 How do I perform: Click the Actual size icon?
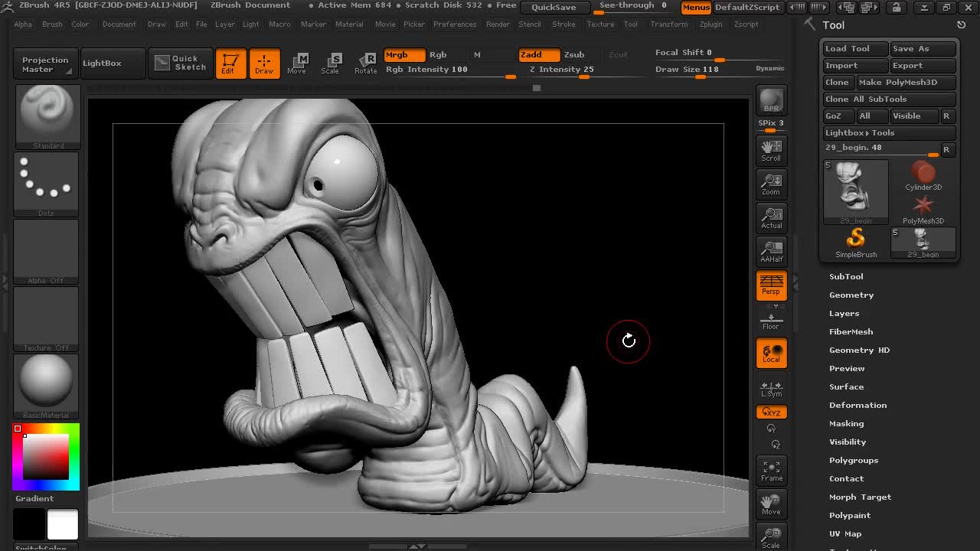click(x=771, y=218)
